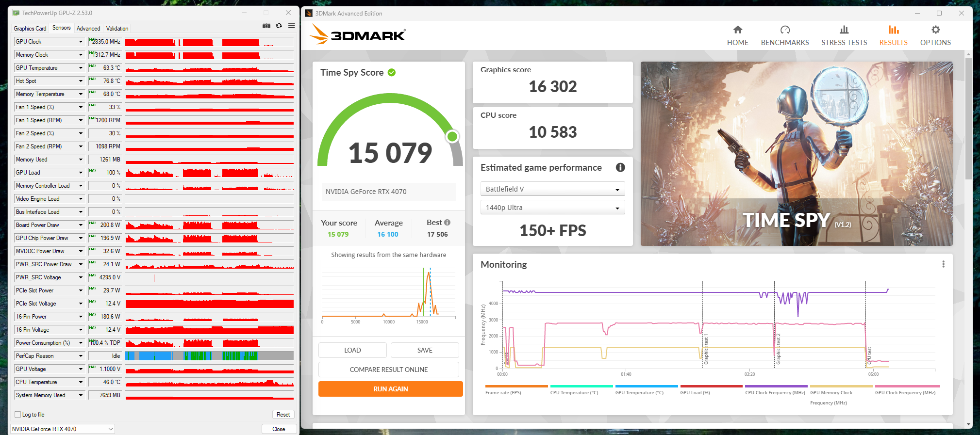Open the graphics card selector NVIDIA GeForce RTX 4070

tap(63, 429)
